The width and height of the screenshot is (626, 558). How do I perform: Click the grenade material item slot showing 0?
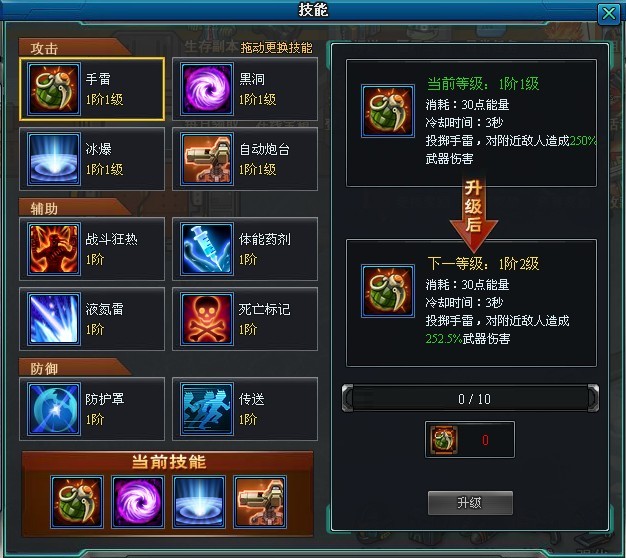[470, 439]
